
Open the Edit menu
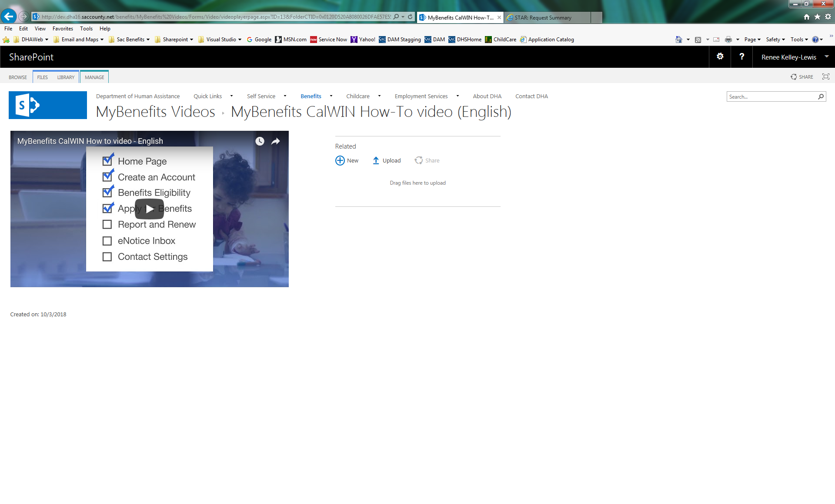point(23,29)
